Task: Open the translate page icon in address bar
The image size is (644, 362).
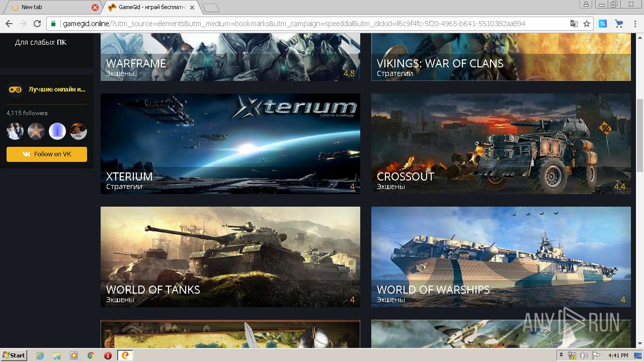Action: tap(574, 24)
